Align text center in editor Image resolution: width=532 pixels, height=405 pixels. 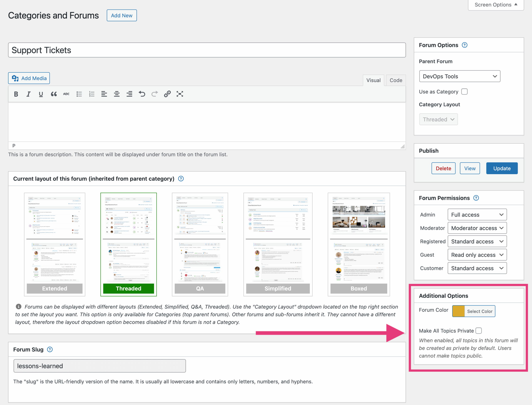[x=117, y=94]
